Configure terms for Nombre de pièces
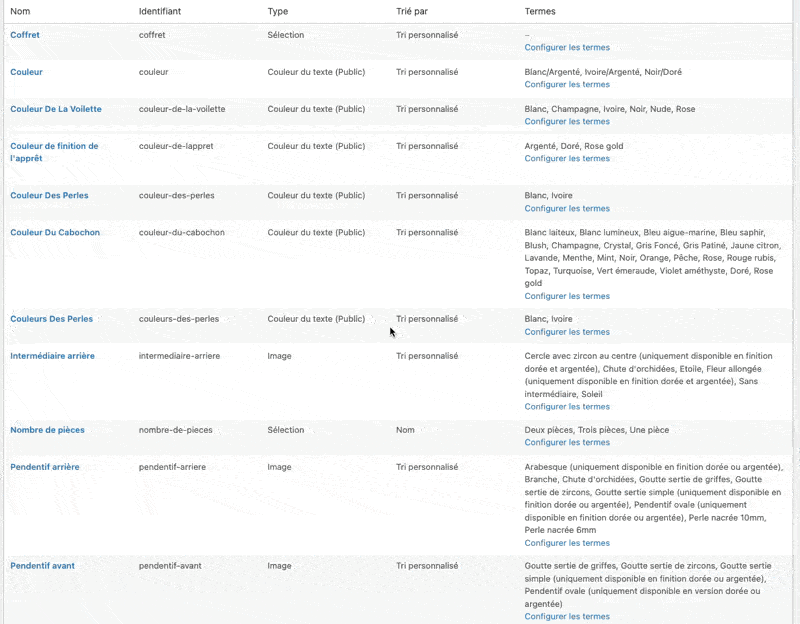This screenshot has height=624, width=800. 567,442
